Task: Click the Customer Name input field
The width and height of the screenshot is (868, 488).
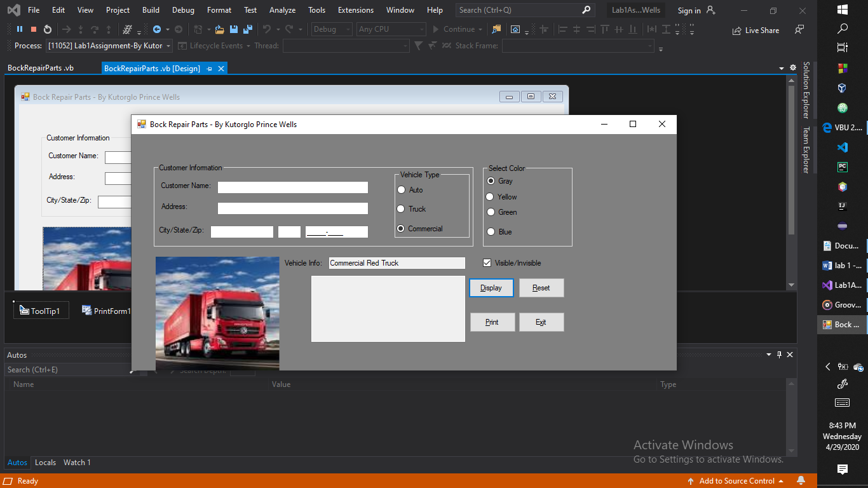Action: tap(293, 187)
